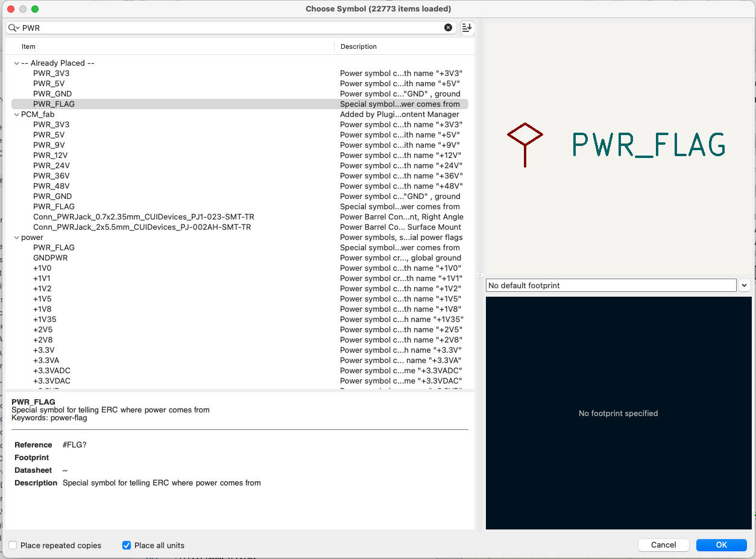Choose the +3.3VADC power symbol

pos(52,371)
